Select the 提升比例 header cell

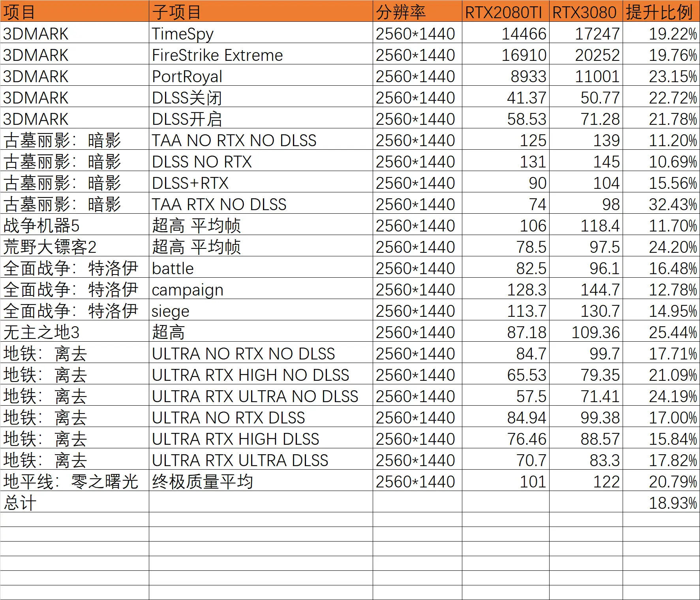661,12
